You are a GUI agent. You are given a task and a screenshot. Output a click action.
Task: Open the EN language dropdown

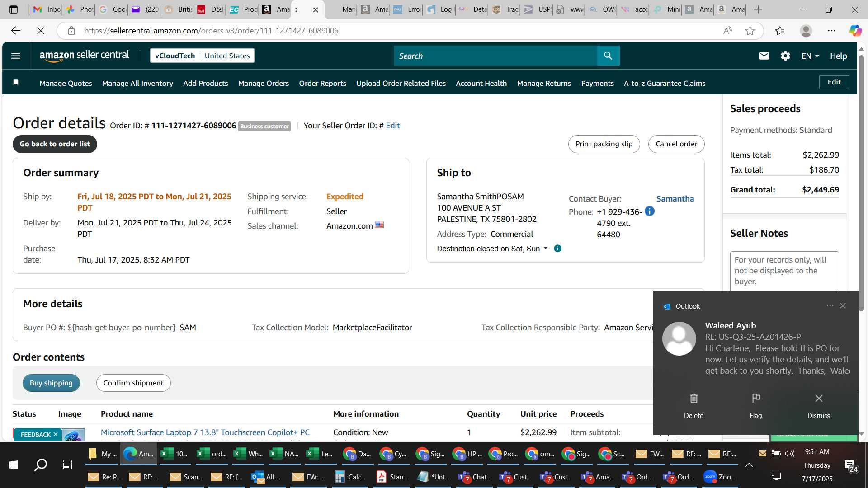click(x=810, y=56)
